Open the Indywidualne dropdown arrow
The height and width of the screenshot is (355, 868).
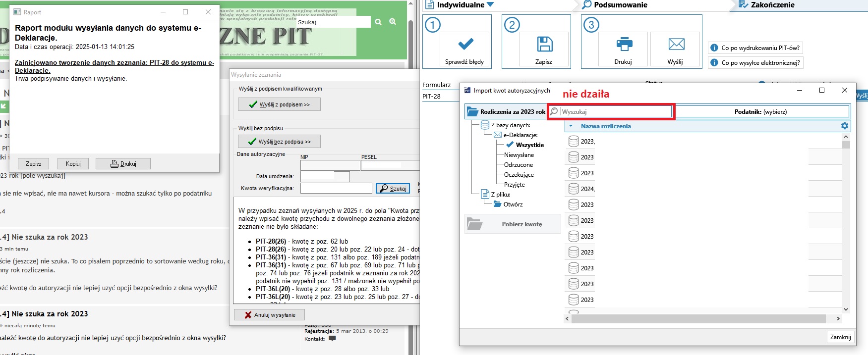click(x=490, y=5)
